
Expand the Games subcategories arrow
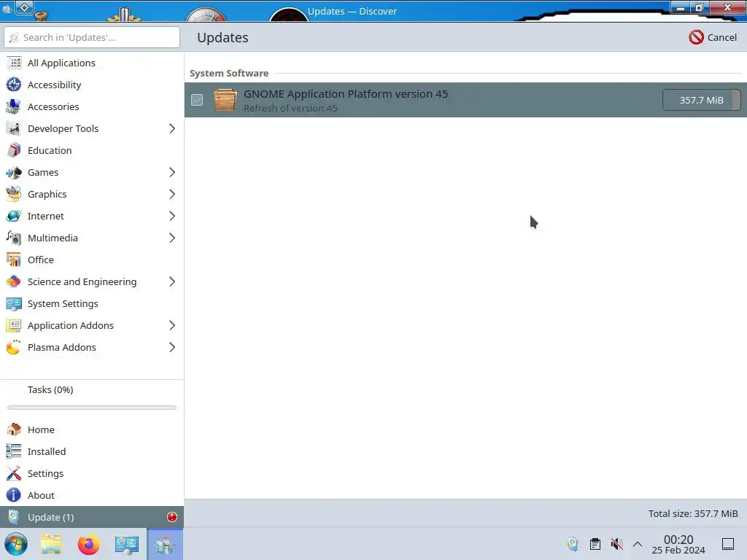coord(172,172)
